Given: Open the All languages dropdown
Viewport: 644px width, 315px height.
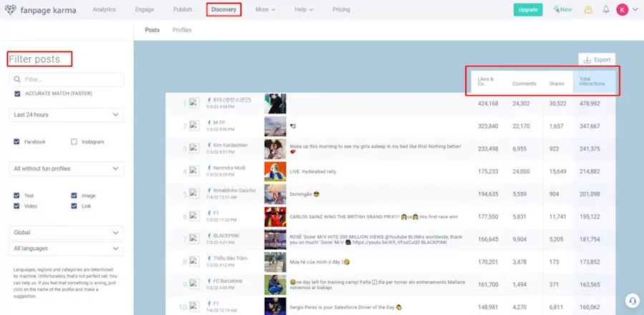Looking at the screenshot, I should pyautogui.click(x=66, y=248).
